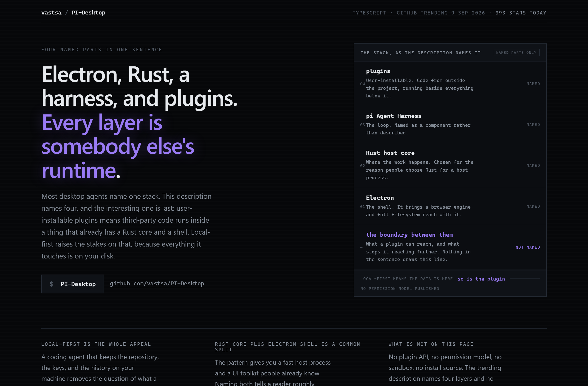Click '393 STARS TODAY' in header
588x386 pixels.
click(x=521, y=13)
